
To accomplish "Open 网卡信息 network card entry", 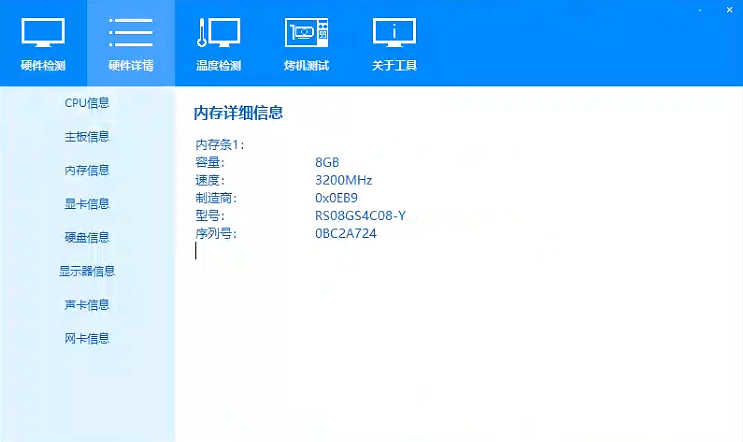I will pos(87,339).
